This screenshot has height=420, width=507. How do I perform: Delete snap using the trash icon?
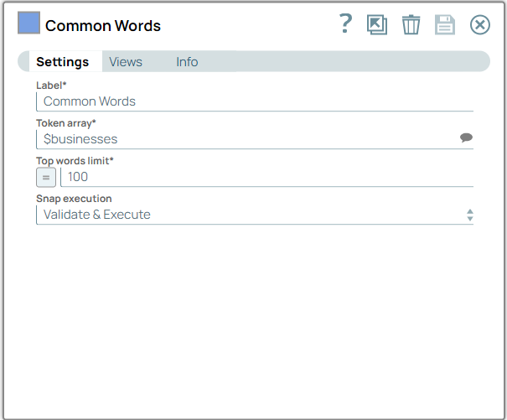[411, 24]
